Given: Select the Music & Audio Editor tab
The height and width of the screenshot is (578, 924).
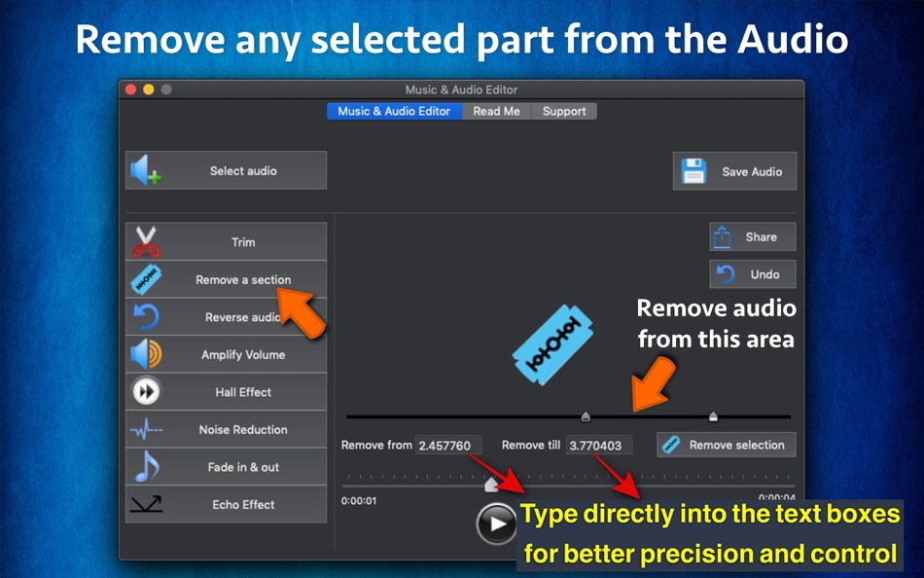Looking at the screenshot, I should point(394,111).
